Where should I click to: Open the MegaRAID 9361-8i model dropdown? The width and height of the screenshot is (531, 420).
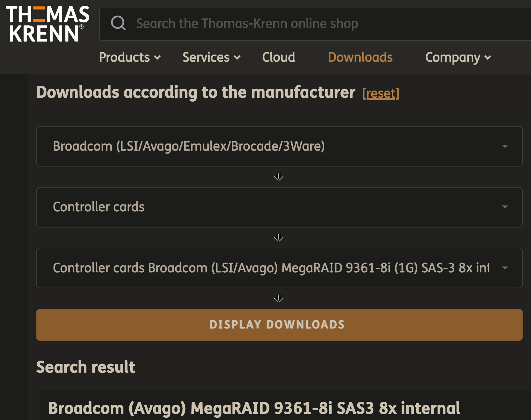[279, 268]
